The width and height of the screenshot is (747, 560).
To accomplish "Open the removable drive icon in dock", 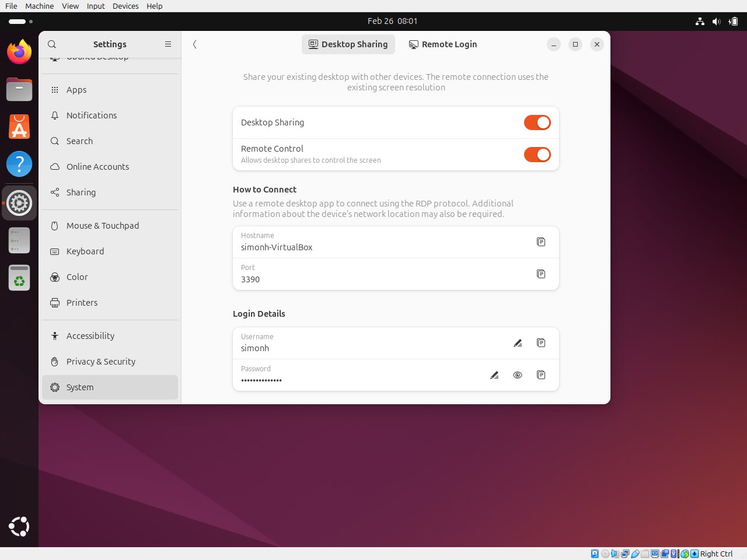I will 19,240.
